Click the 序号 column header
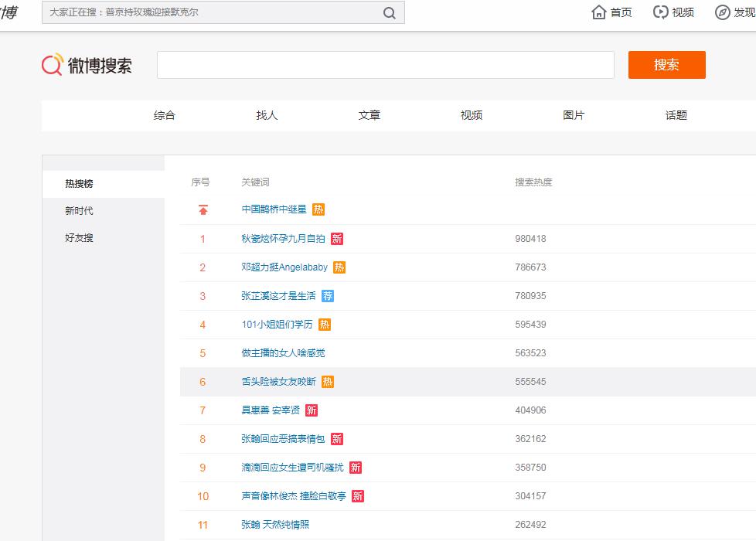Image resolution: width=756 pixels, height=541 pixels. 200,182
